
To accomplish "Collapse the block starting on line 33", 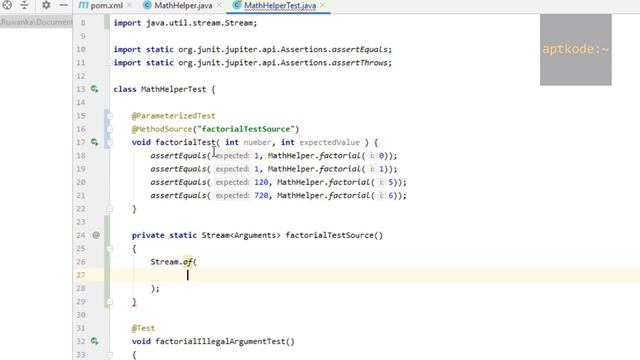I will (x=109, y=355).
